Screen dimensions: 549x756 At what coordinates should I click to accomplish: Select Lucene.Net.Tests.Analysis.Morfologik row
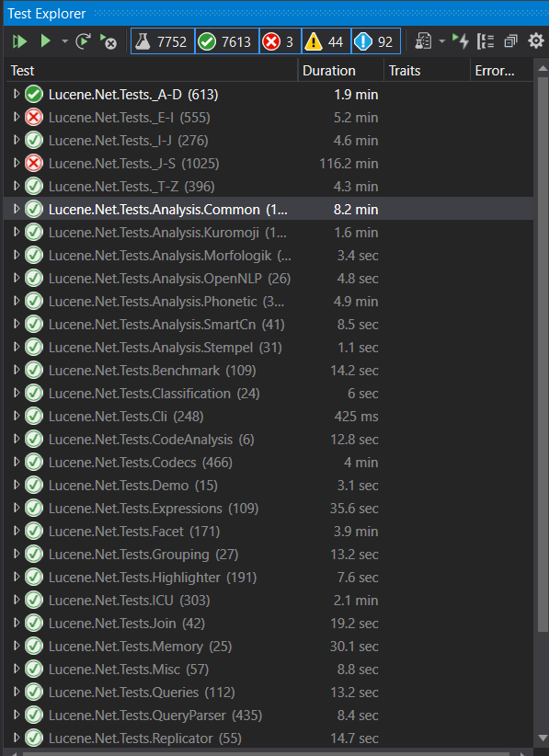coord(269,255)
